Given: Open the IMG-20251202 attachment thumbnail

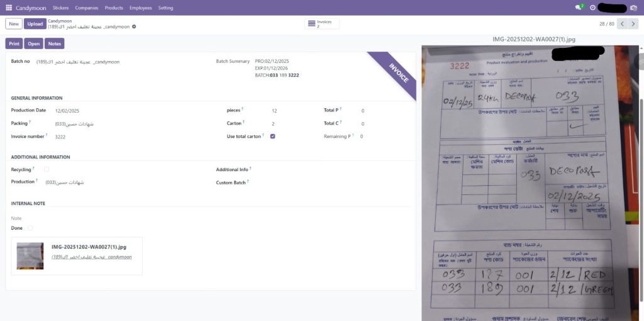Looking at the screenshot, I should (x=30, y=256).
